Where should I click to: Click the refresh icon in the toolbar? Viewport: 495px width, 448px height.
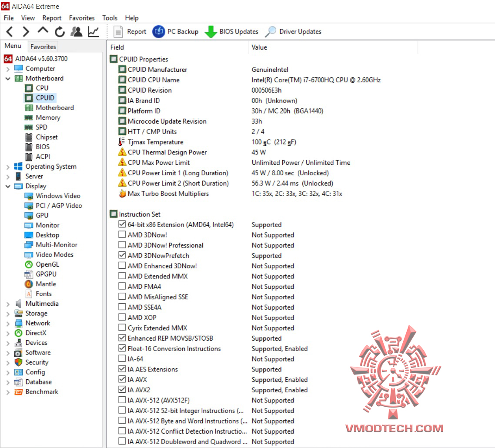(x=59, y=31)
